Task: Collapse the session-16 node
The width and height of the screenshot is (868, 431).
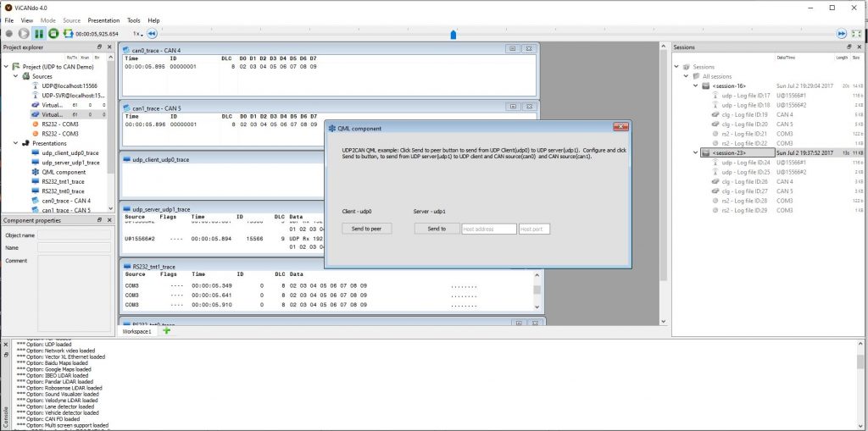Action: tap(696, 86)
